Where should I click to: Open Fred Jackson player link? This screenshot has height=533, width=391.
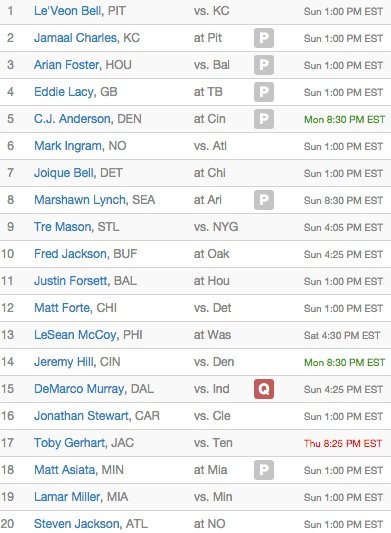coord(70,254)
